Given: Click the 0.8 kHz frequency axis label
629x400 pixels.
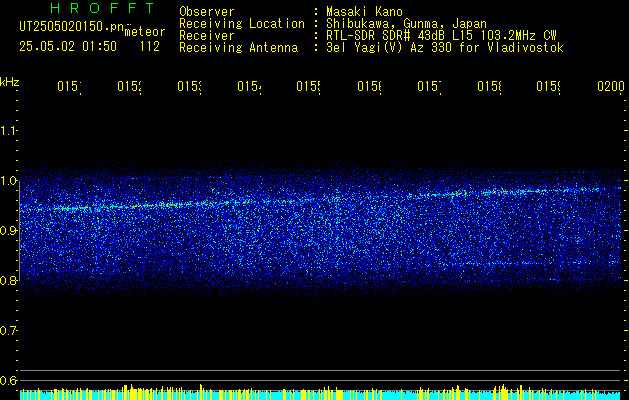Looking at the screenshot, I should pyautogui.click(x=9, y=280).
